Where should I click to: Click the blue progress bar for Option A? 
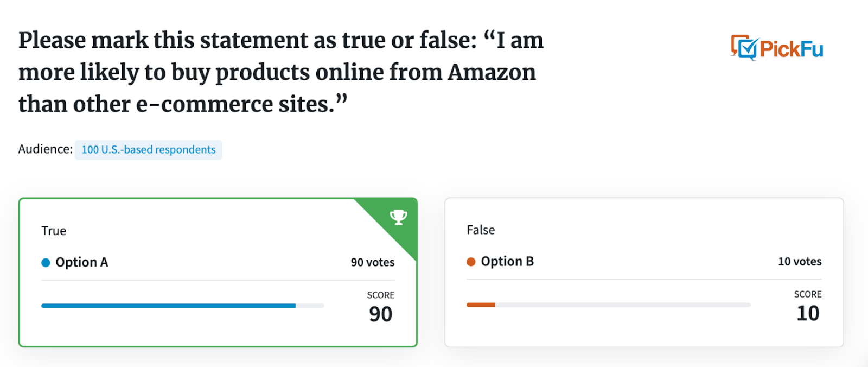click(x=169, y=306)
